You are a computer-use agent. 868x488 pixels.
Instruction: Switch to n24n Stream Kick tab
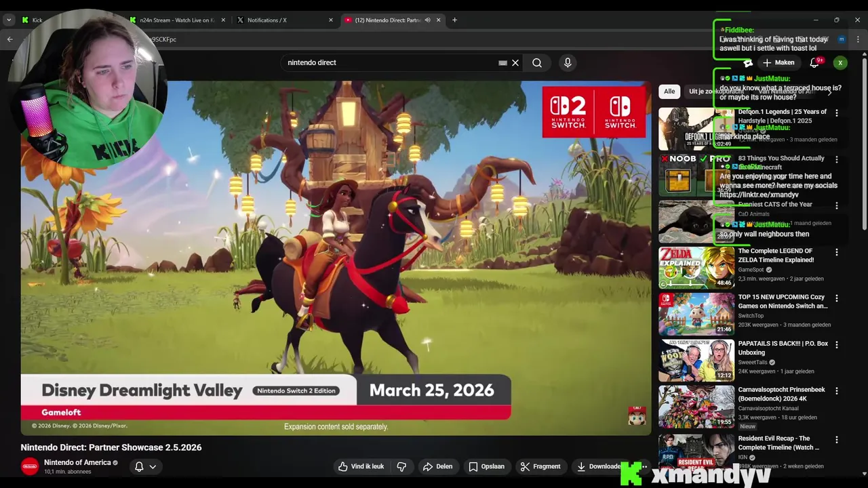click(x=176, y=20)
